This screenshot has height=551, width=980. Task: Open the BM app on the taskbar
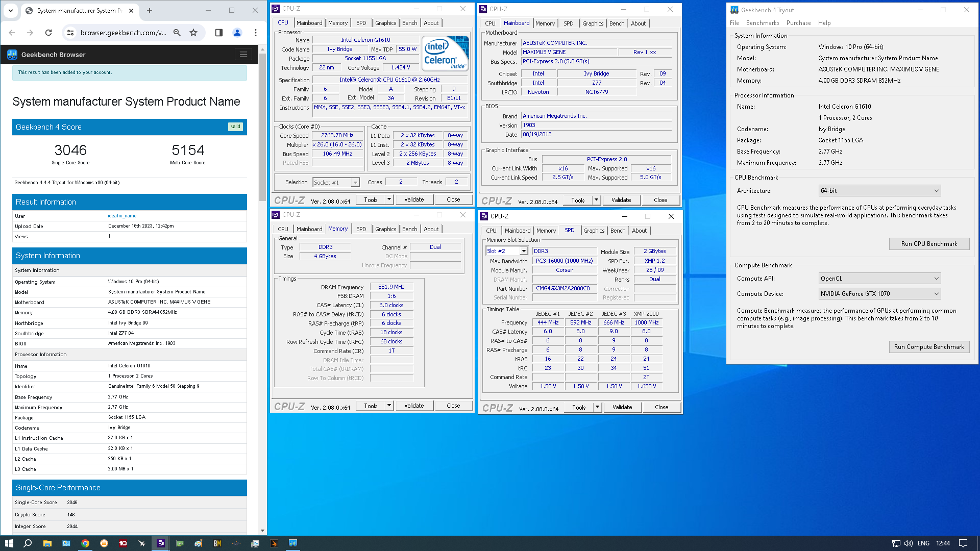click(x=217, y=543)
